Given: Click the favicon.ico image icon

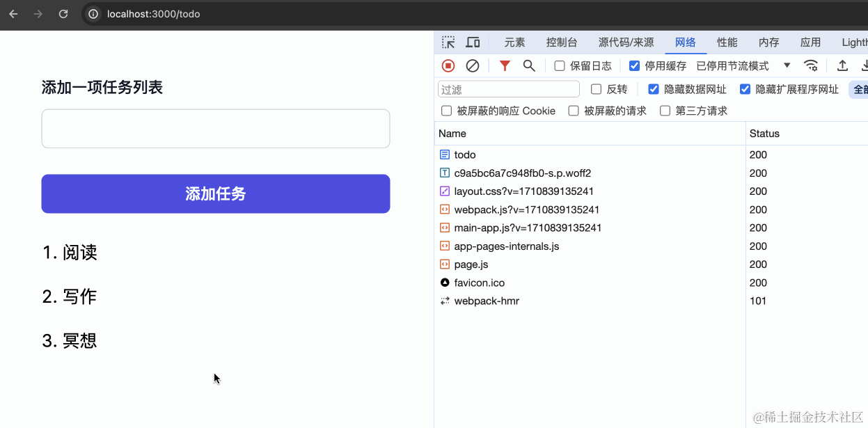Looking at the screenshot, I should click(445, 283).
